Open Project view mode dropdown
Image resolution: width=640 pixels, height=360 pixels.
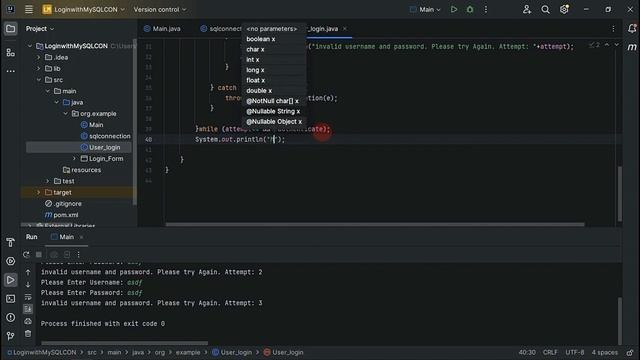click(x=40, y=29)
